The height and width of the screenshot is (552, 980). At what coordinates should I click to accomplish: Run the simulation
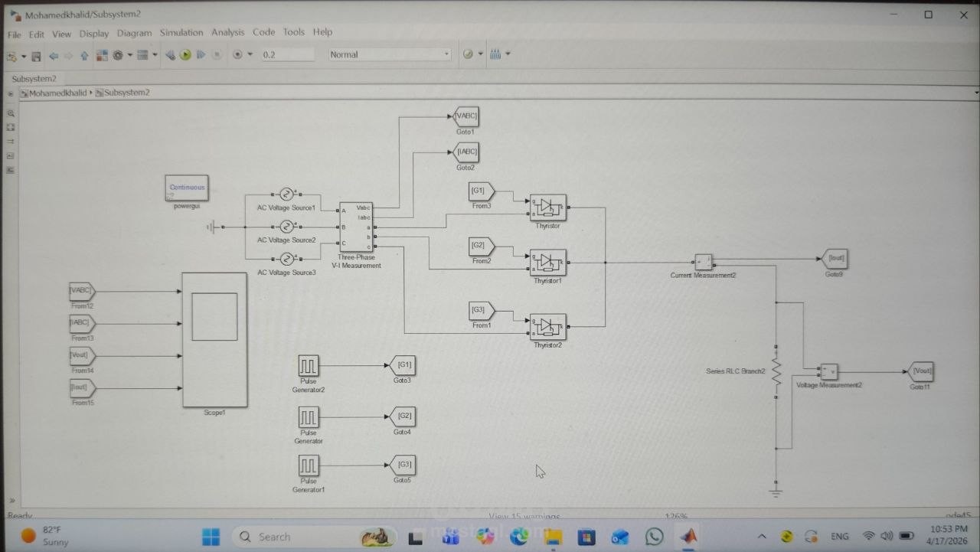[185, 55]
